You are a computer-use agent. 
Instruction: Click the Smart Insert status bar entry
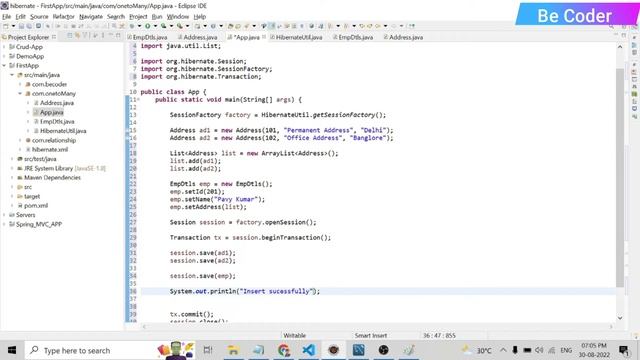click(x=371, y=336)
